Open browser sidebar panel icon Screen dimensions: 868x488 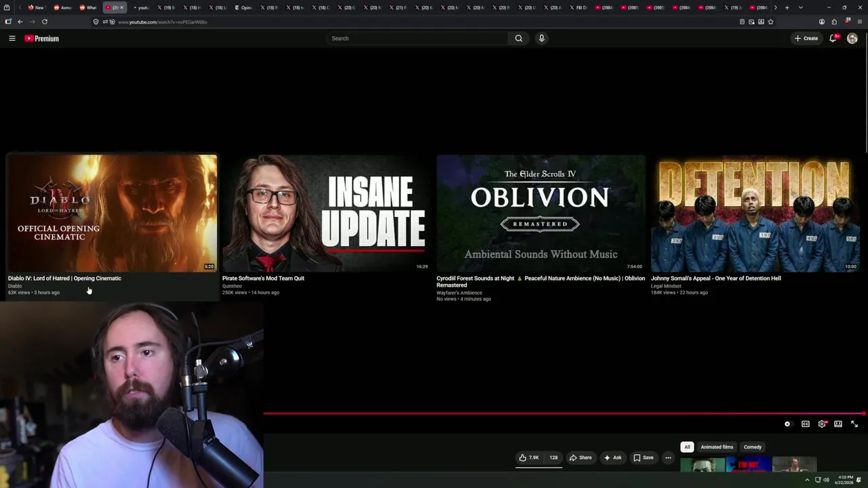coord(8,22)
